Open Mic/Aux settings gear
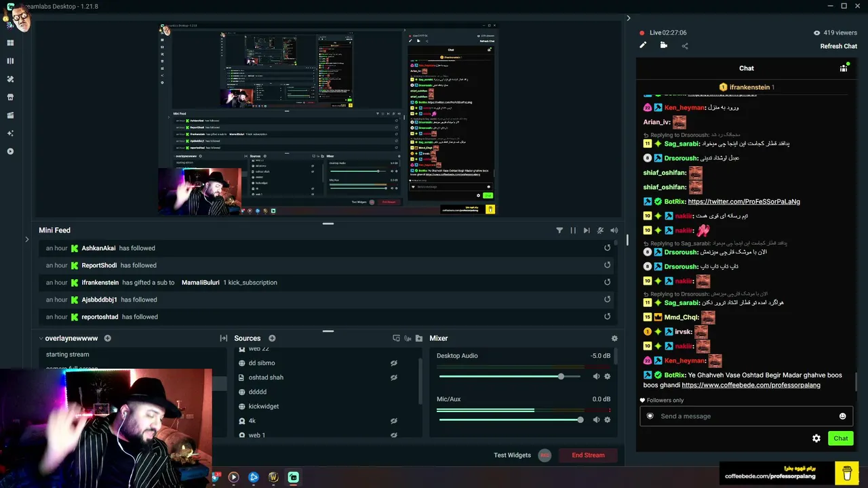Screen dimensions: 868x488 pyautogui.click(x=607, y=420)
